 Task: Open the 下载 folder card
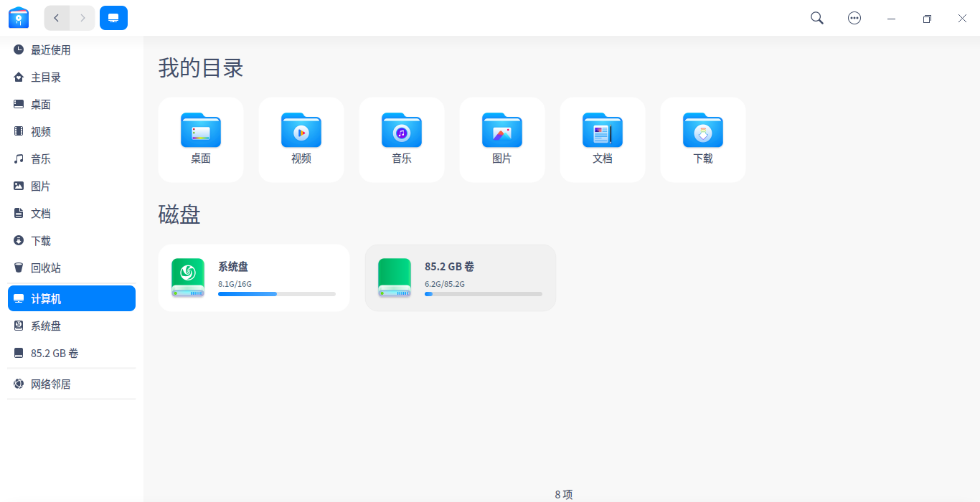tap(703, 140)
